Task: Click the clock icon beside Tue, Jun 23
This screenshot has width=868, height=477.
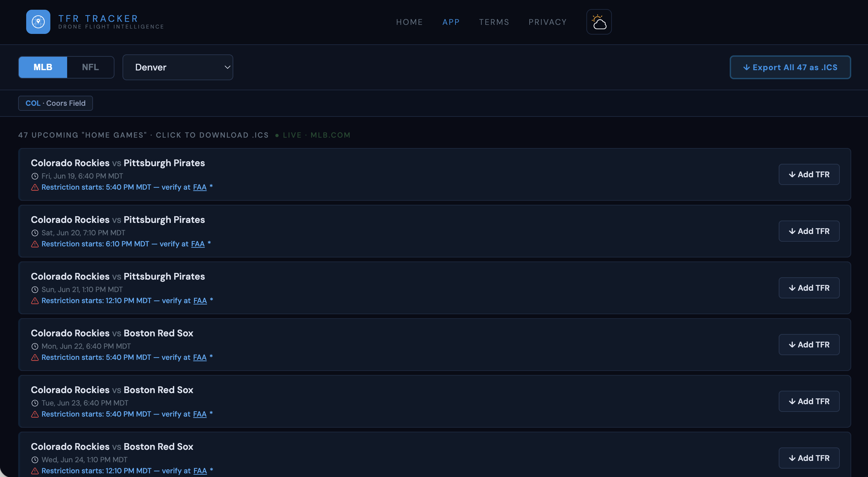Action: point(35,403)
